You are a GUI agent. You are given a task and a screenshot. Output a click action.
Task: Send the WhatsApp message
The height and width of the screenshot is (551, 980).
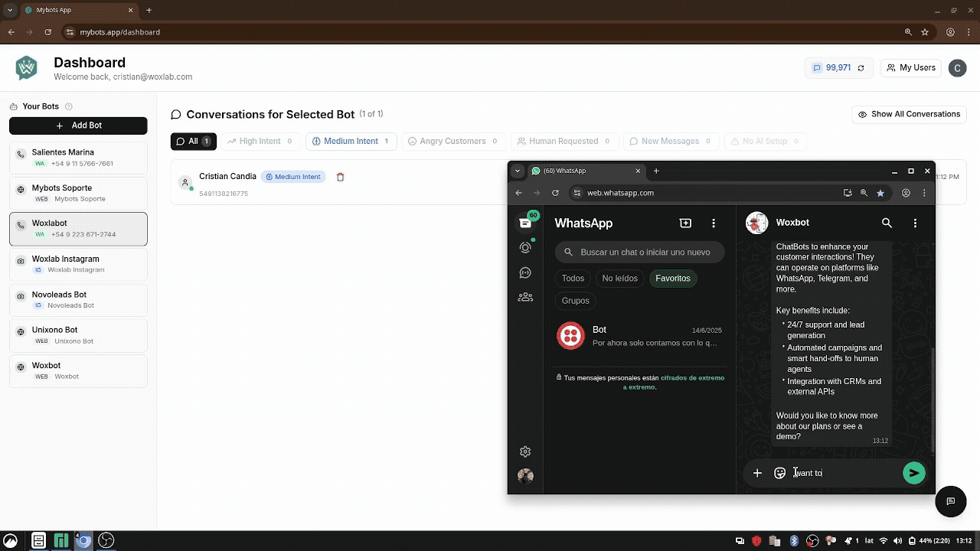913,473
